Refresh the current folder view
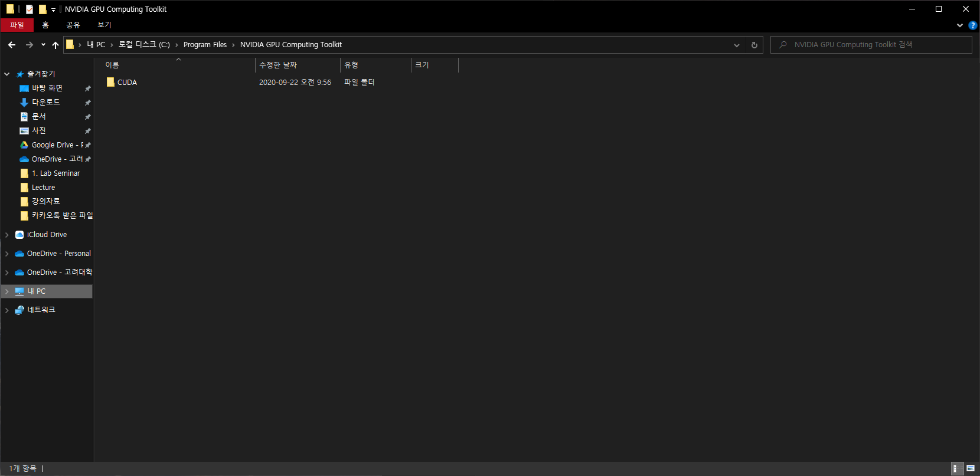The height and width of the screenshot is (476, 980). pos(754,45)
